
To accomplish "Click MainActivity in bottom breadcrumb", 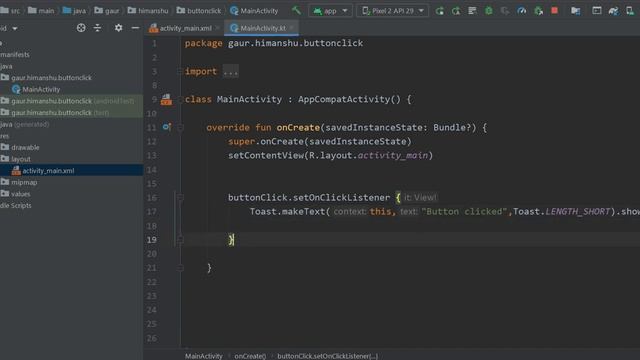I will pos(204,356).
